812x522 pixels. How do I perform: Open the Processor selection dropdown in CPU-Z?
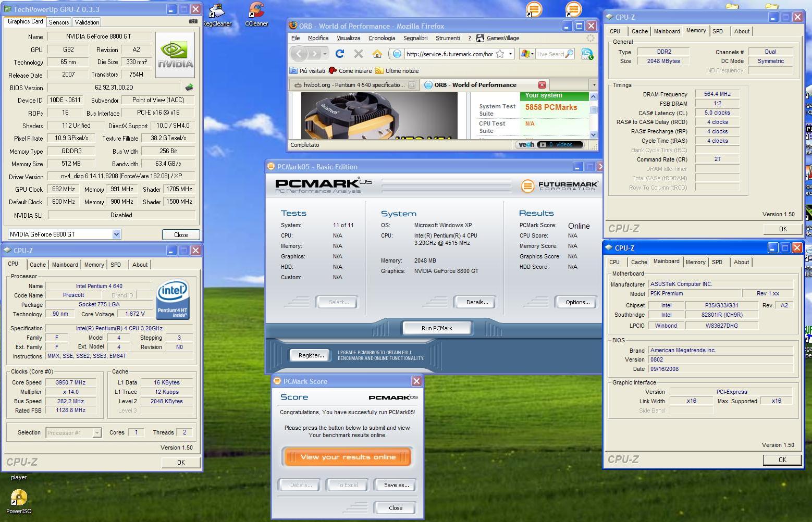(96, 433)
